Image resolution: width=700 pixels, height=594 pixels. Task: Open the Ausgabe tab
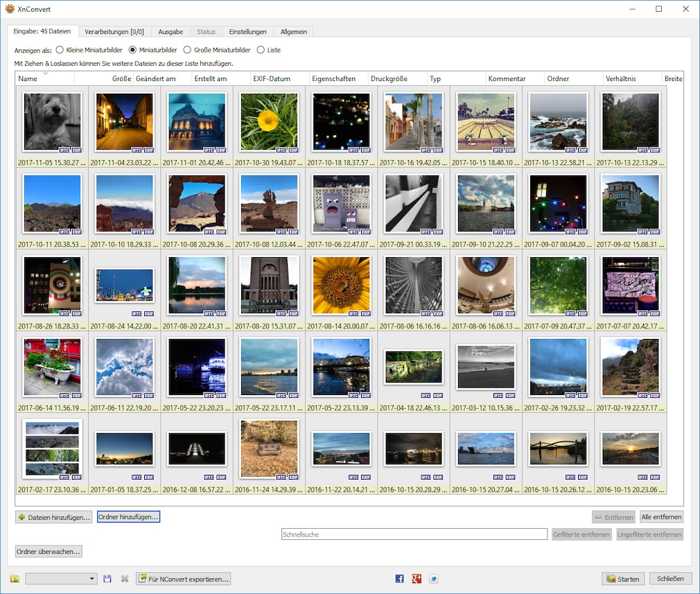(x=170, y=32)
